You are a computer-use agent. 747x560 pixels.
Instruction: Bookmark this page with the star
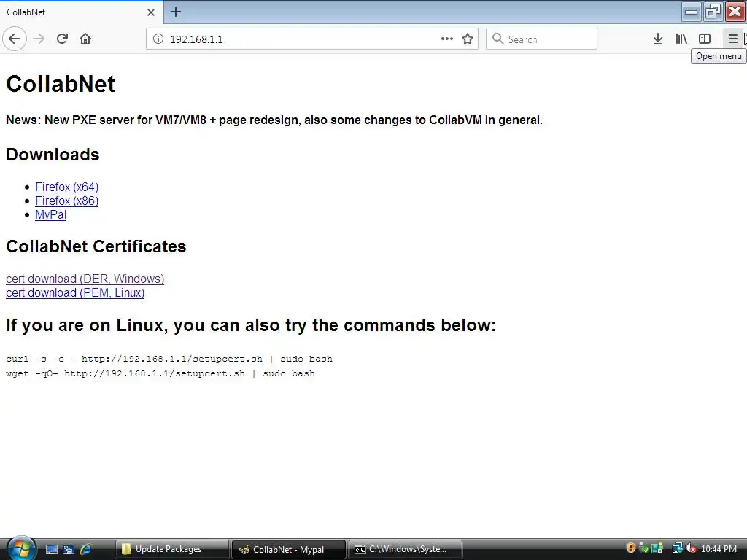click(x=468, y=39)
